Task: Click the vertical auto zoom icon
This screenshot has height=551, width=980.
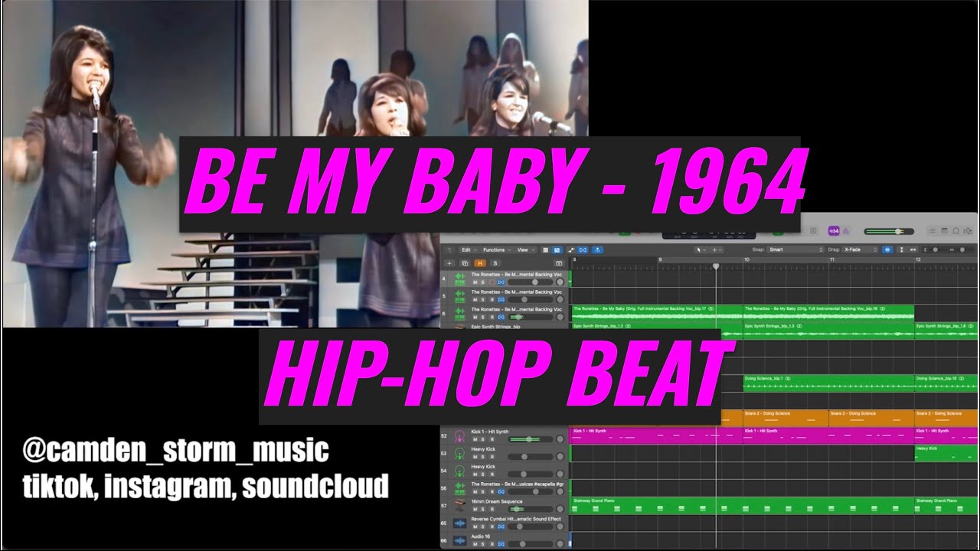Action: tap(902, 249)
